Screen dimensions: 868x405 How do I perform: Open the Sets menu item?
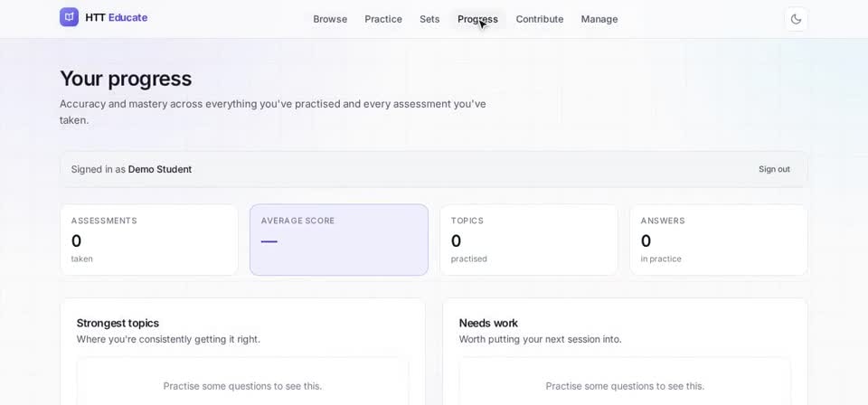click(429, 19)
